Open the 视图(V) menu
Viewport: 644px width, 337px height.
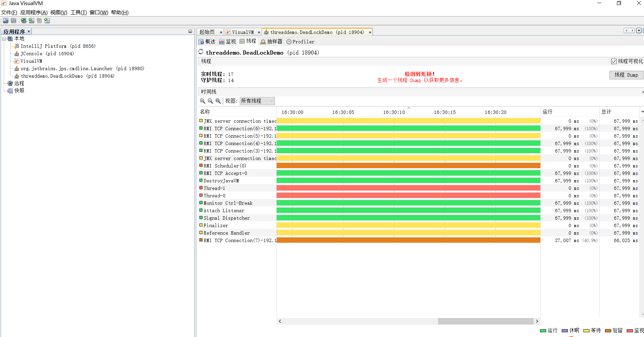point(59,13)
